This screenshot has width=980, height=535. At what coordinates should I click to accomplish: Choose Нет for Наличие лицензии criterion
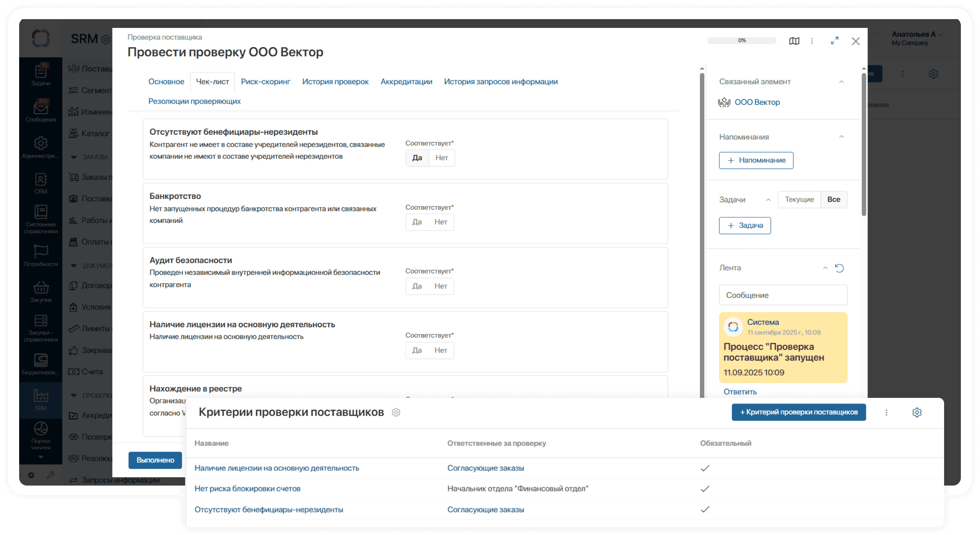pyautogui.click(x=441, y=350)
